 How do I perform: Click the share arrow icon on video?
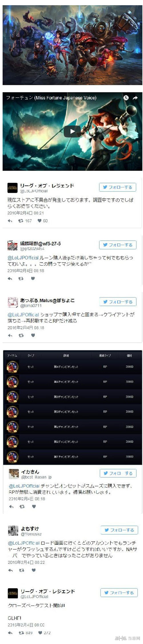point(135,98)
